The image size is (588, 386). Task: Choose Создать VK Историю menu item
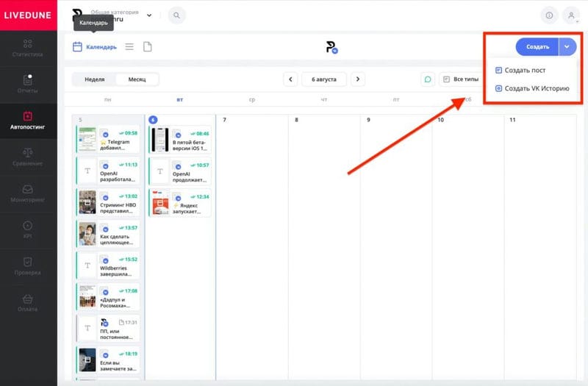coord(532,88)
